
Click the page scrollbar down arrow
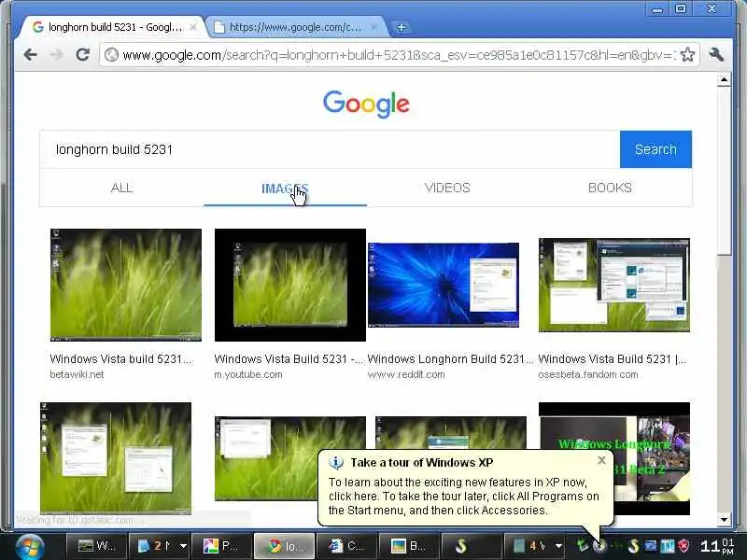click(724, 520)
